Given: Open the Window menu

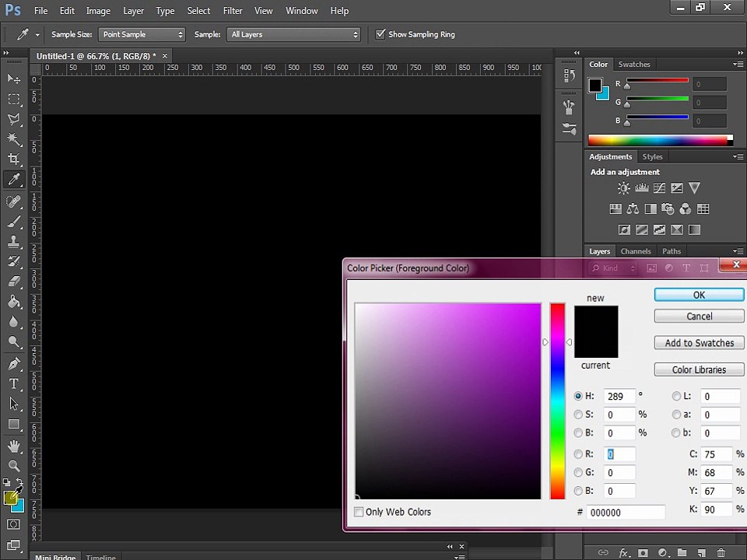Looking at the screenshot, I should click(x=302, y=10).
